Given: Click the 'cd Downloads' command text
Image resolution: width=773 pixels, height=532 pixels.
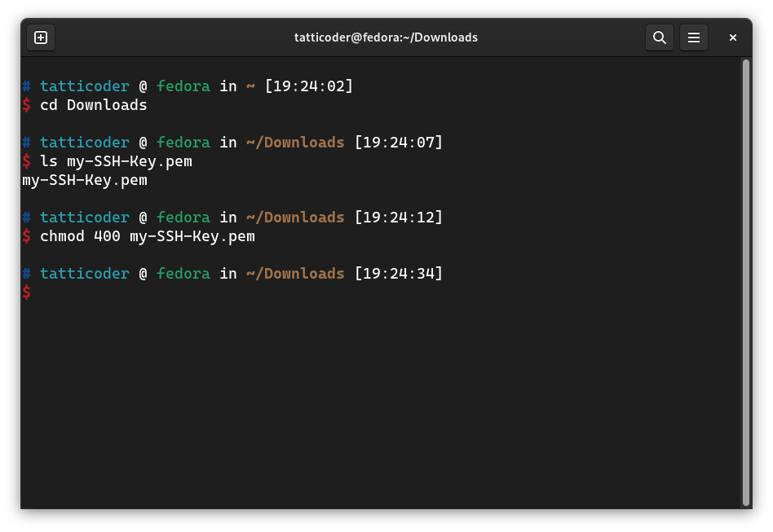Looking at the screenshot, I should pos(94,105).
